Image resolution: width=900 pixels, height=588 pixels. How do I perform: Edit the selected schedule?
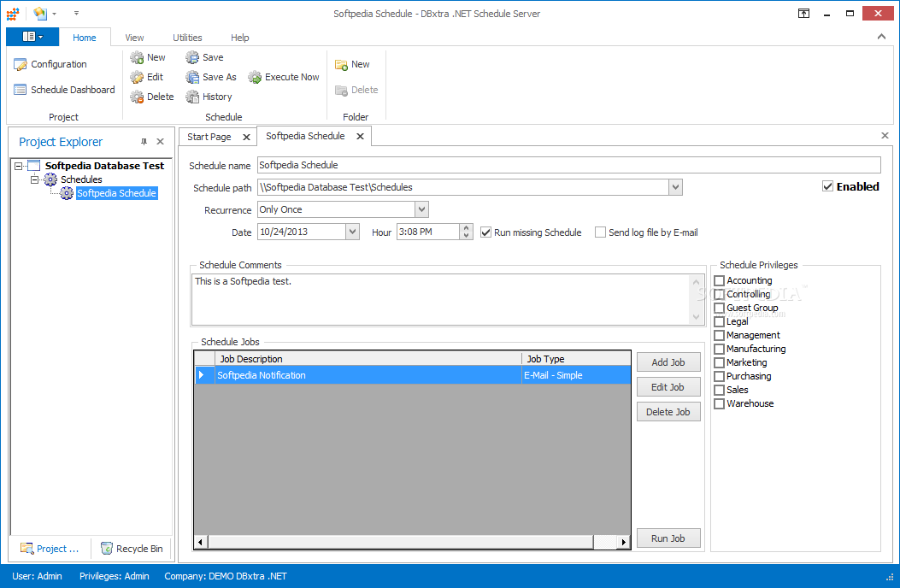pyautogui.click(x=147, y=77)
